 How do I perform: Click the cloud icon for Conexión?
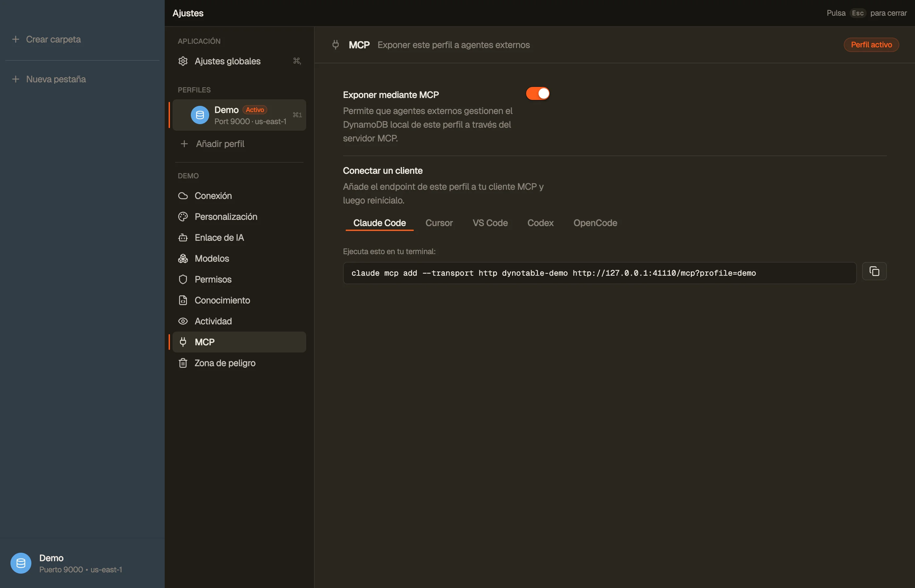pos(183,196)
